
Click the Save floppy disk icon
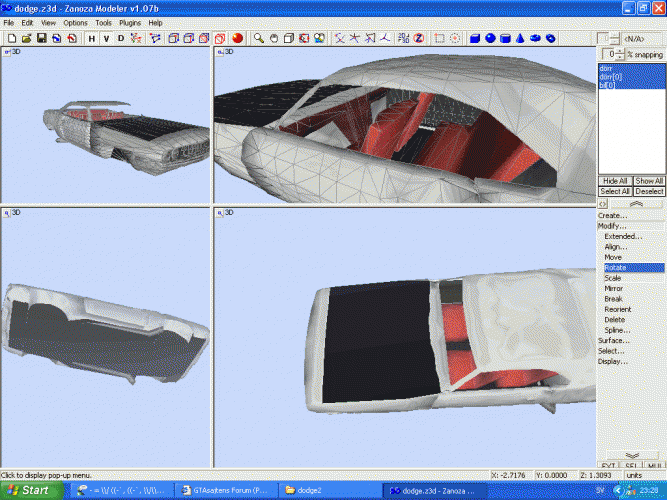pos(41,38)
